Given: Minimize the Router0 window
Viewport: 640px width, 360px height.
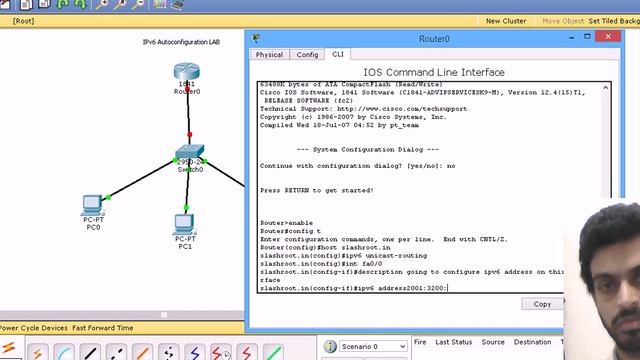Looking at the screenshot, I should (x=572, y=37).
